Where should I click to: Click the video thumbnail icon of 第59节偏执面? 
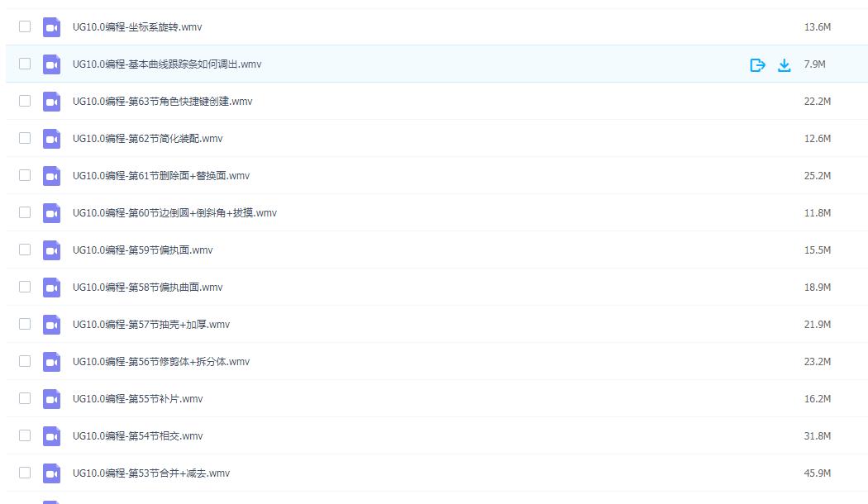pyautogui.click(x=51, y=250)
